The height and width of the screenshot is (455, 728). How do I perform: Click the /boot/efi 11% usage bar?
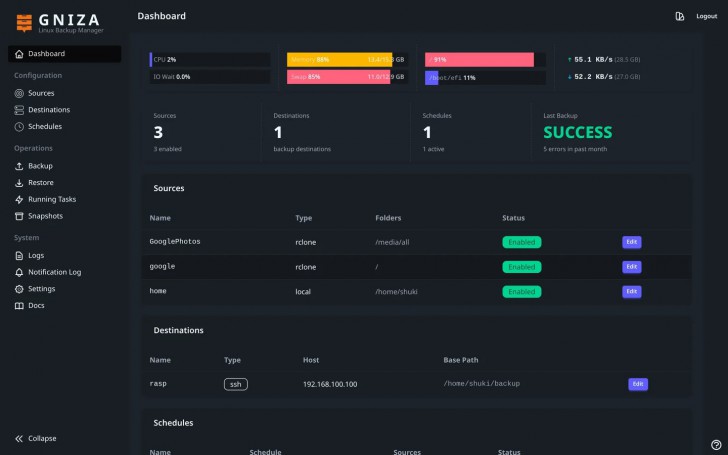pyautogui.click(x=485, y=78)
